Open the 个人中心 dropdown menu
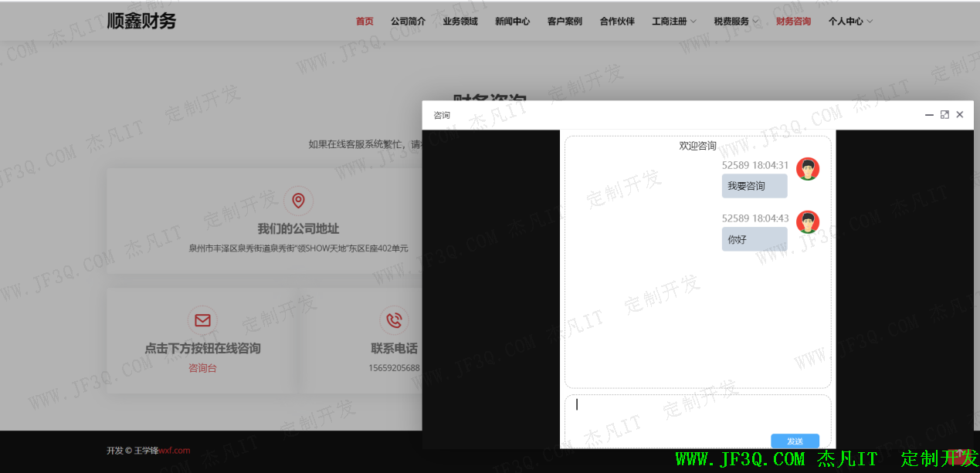Image resolution: width=980 pixels, height=473 pixels. click(x=849, y=22)
